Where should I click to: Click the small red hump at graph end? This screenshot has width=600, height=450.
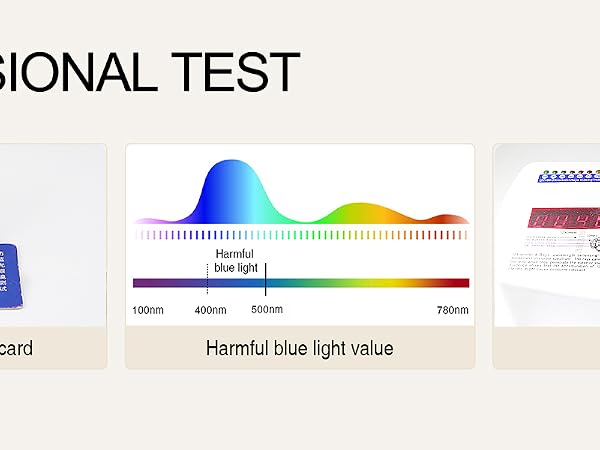coord(446,219)
